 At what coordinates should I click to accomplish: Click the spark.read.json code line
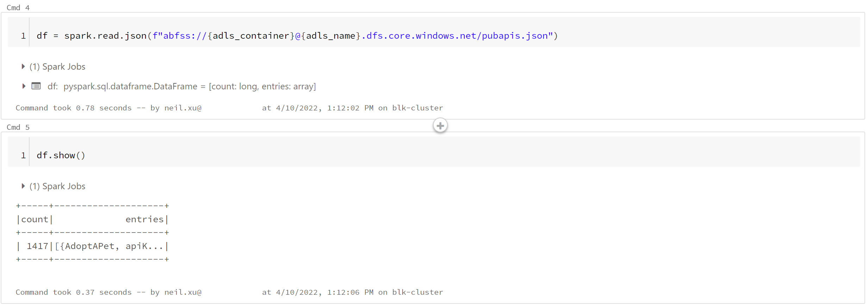(297, 36)
